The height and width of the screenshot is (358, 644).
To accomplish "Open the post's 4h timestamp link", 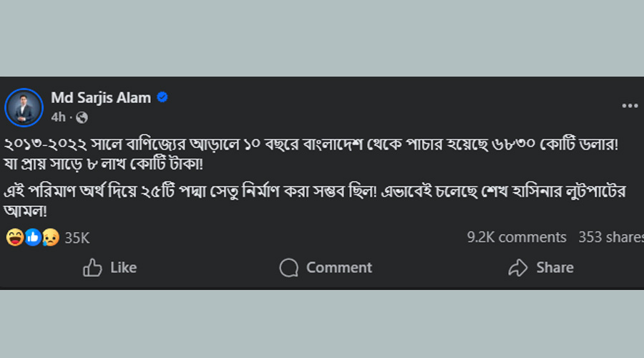I will [58, 117].
